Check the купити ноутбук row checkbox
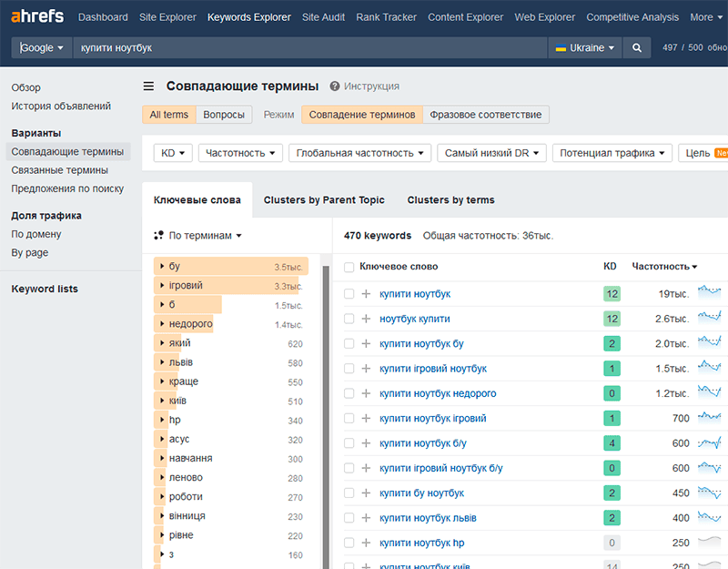 [349, 293]
